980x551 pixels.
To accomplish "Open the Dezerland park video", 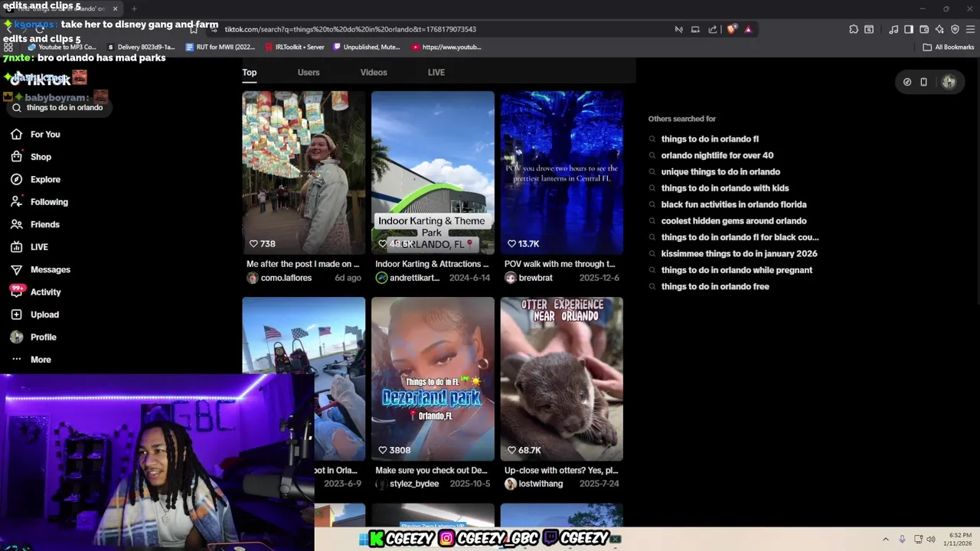I will point(433,379).
